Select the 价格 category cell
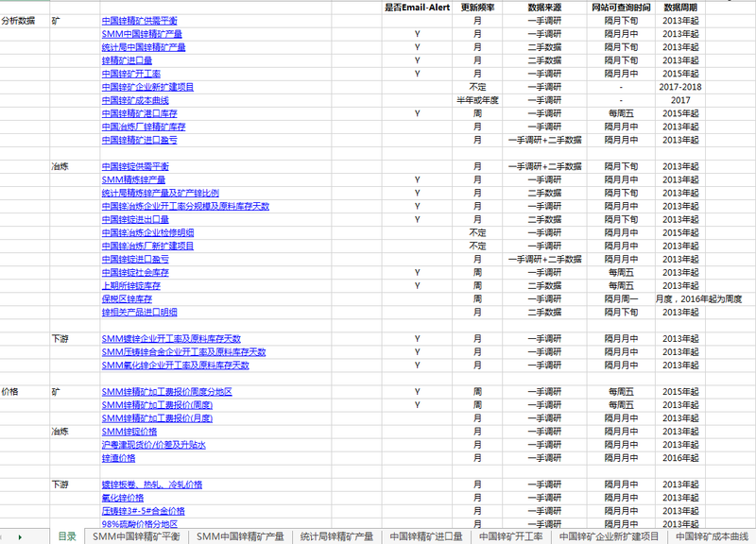Image resolution: width=756 pixels, height=544 pixels. point(25,392)
